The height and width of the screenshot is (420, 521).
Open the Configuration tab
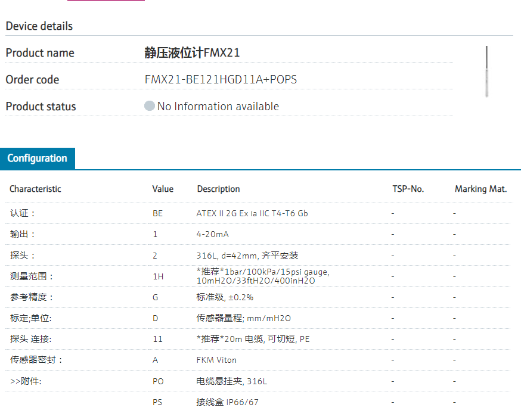point(38,158)
